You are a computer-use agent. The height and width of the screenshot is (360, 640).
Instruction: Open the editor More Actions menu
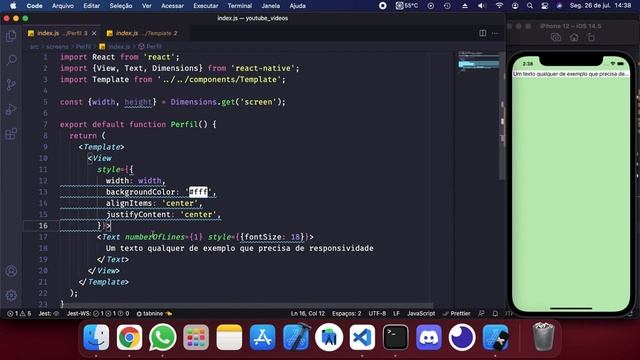pos(495,33)
